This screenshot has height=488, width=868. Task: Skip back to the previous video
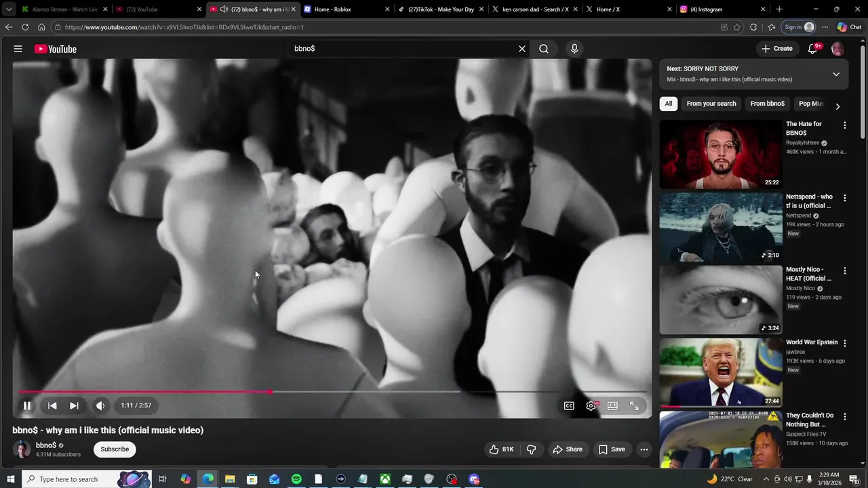(52, 405)
